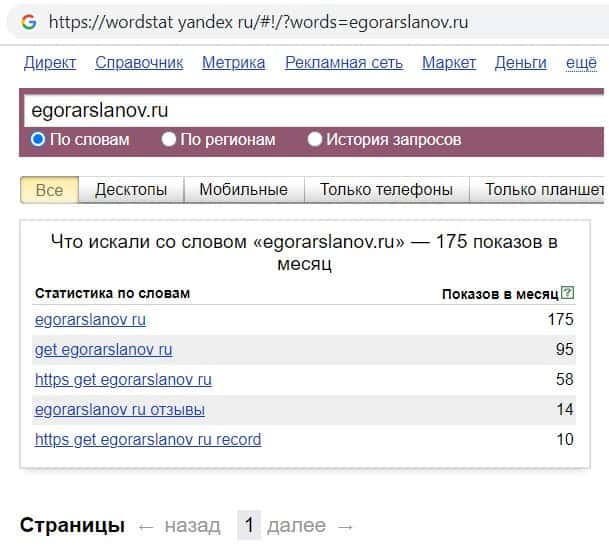Click https get egorarslanov ru record link

point(148,439)
